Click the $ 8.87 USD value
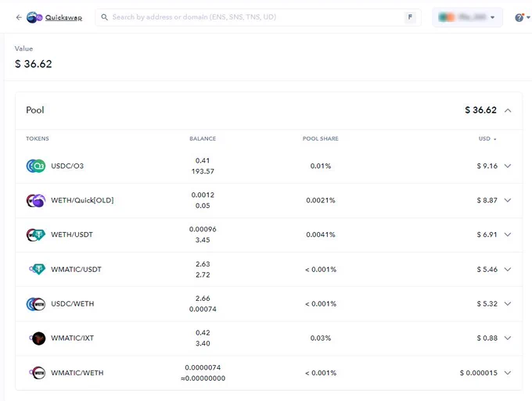 [487, 200]
